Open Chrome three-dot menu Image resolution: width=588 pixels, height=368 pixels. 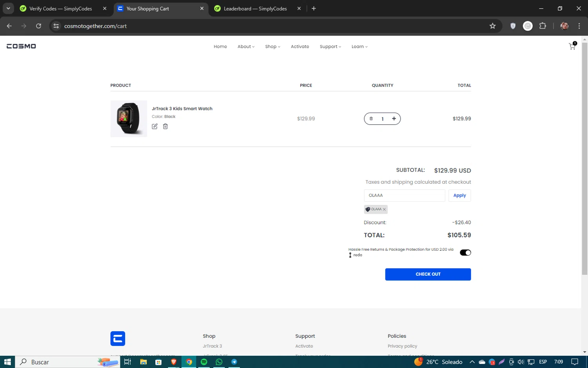[x=579, y=26]
